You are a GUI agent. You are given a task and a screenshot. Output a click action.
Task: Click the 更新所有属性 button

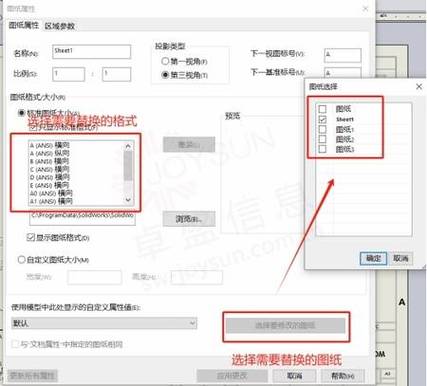click(x=32, y=376)
